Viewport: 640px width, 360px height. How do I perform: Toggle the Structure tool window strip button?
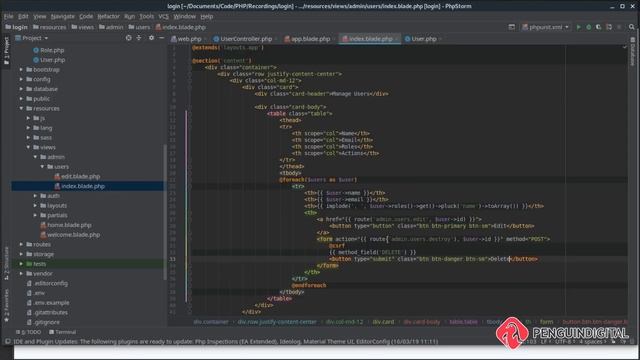pyautogui.click(x=6, y=263)
